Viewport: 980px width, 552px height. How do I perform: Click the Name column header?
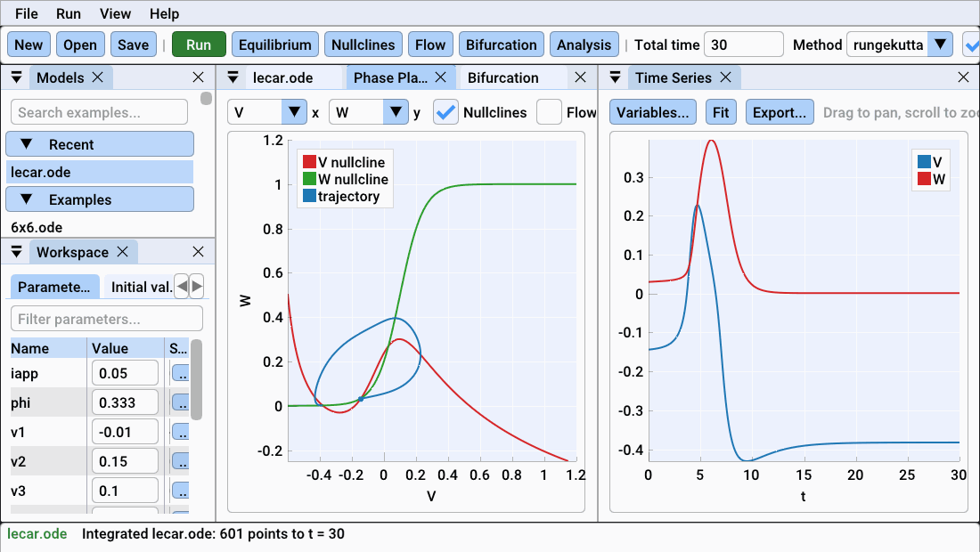48,348
